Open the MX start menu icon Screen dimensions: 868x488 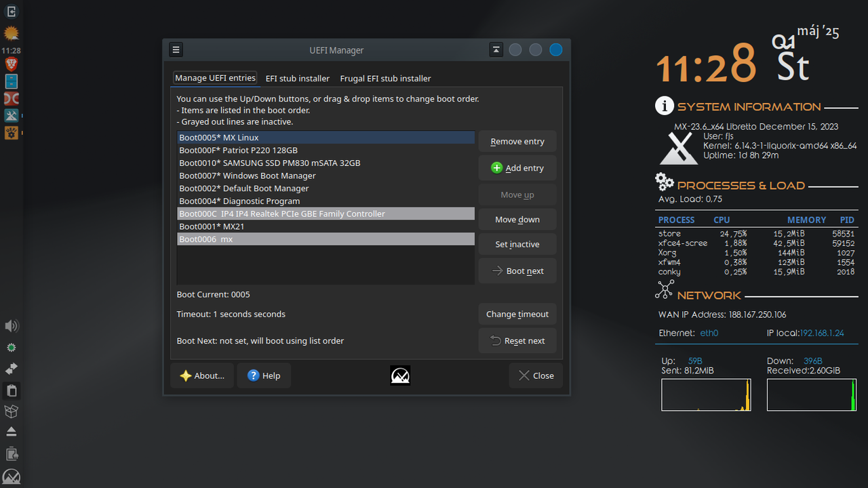tap(11, 476)
